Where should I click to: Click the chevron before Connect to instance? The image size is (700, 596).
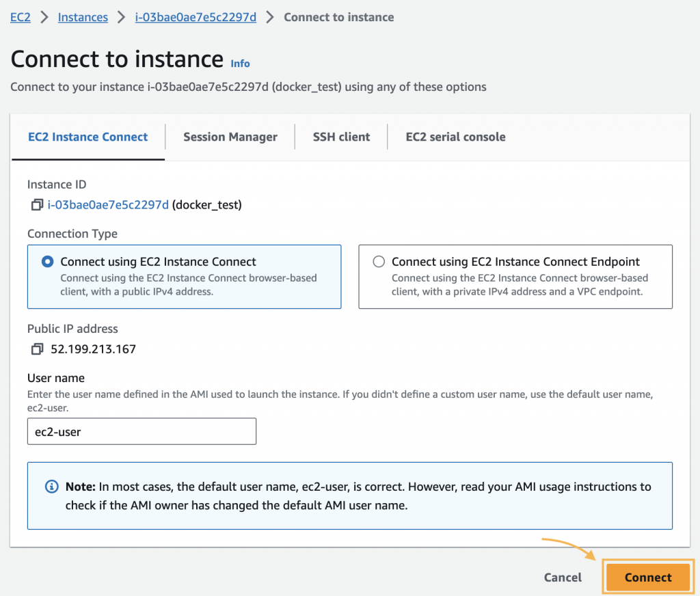270,17
